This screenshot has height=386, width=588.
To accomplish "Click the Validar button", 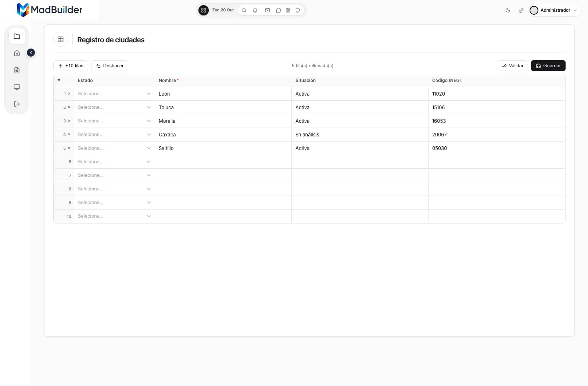I will click(512, 65).
